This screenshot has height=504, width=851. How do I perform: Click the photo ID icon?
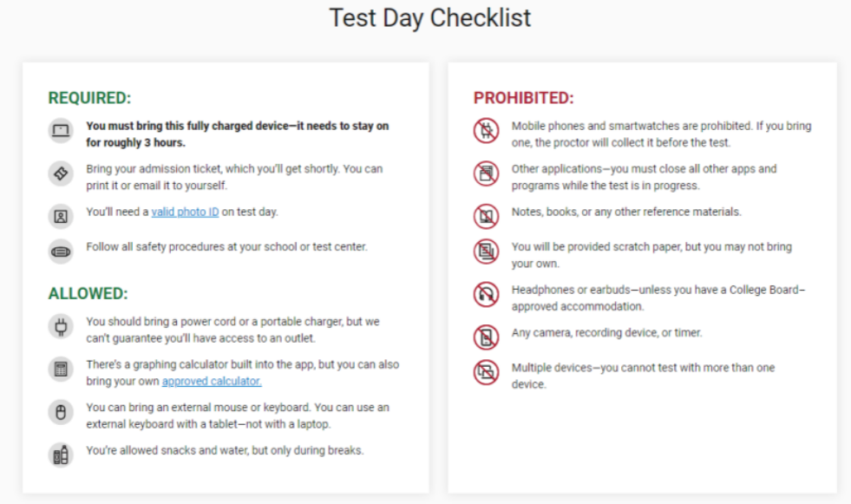coord(61,215)
